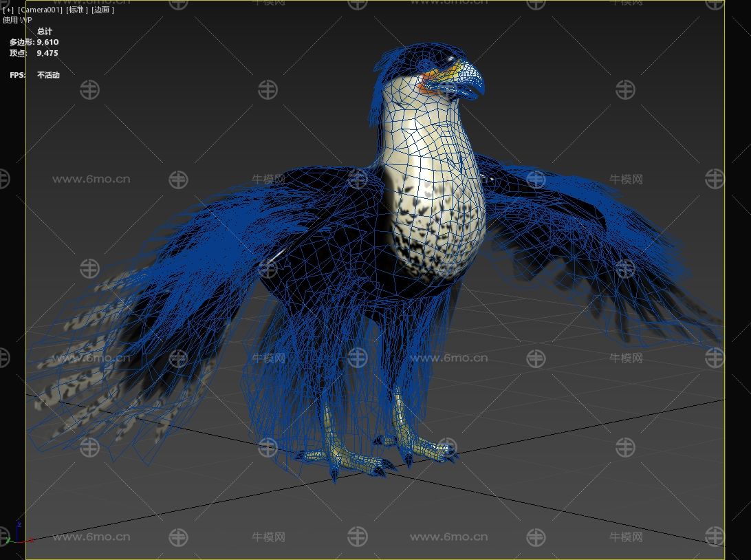Image resolution: width=751 pixels, height=560 pixels.
Task: Click the 多边形 polygon count 9,610
Action: pyautogui.click(x=47, y=42)
